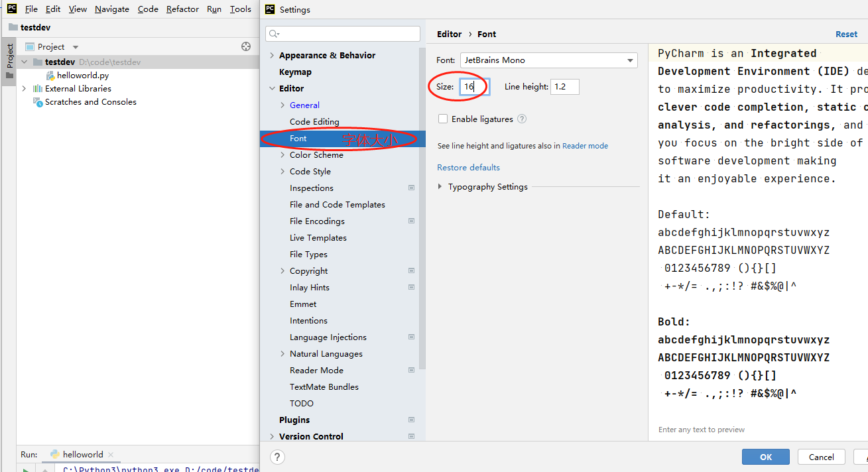The image size is (868, 472).
Task: Click the External Libraries icon
Action: [38, 89]
